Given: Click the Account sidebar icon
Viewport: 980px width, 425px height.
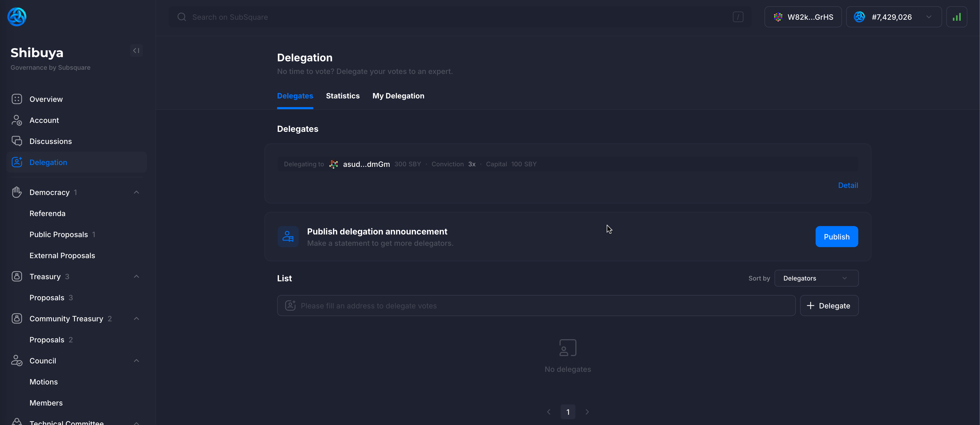Looking at the screenshot, I should (17, 120).
